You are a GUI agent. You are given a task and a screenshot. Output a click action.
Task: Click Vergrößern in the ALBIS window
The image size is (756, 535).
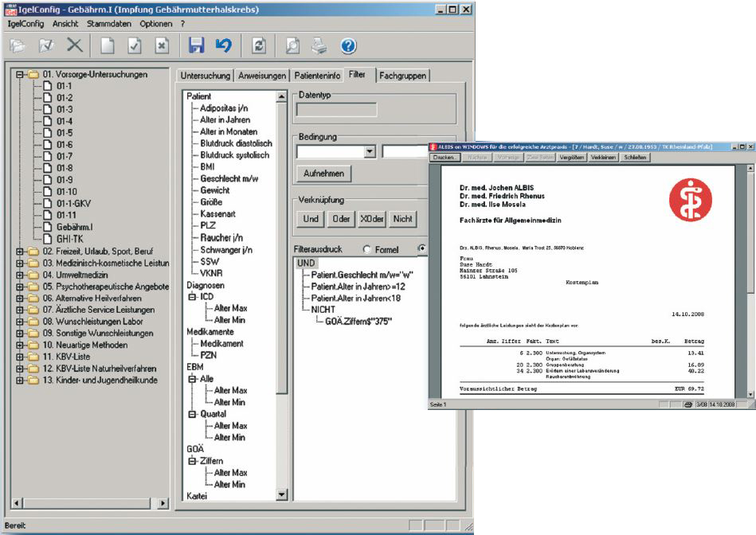[571, 158]
